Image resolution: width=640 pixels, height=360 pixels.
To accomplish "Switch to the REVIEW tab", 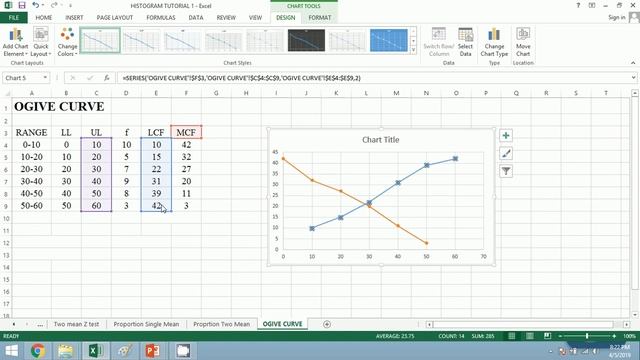I will tap(226, 18).
